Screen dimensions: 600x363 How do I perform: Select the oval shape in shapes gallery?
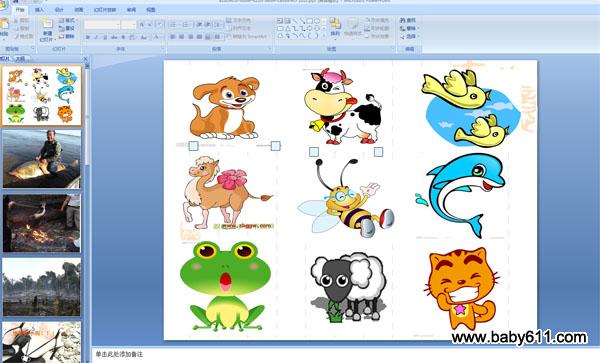[317, 21]
